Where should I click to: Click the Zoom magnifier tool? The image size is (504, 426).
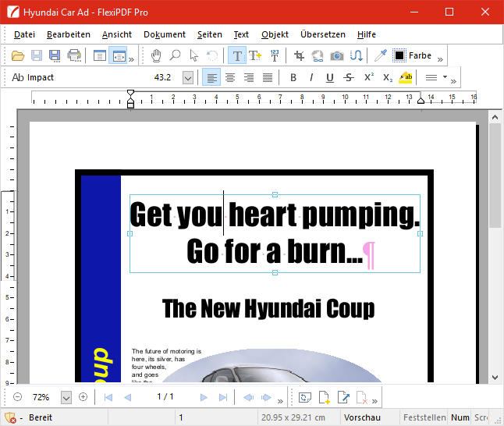tap(175, 55)
